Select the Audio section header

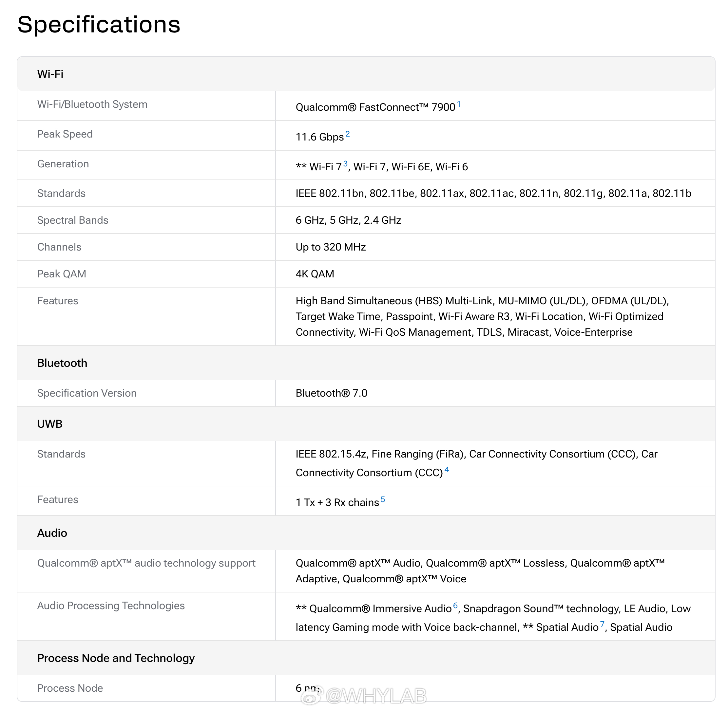(x=52, y=533)
